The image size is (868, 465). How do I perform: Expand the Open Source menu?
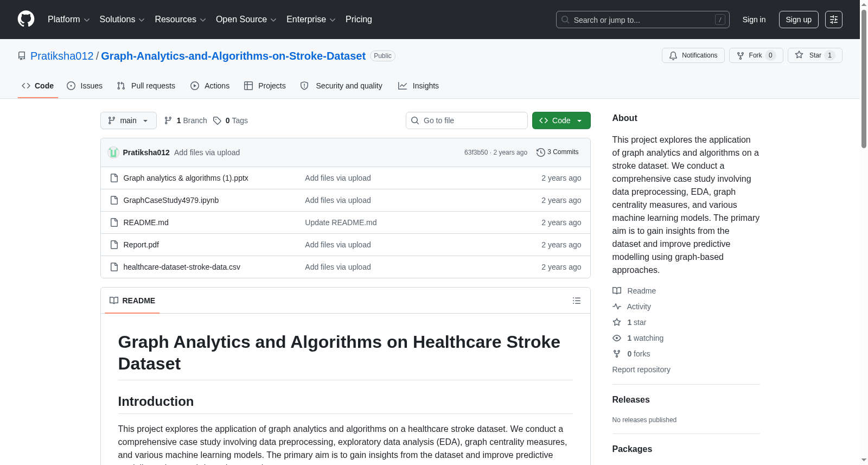[x=246, y=20]
